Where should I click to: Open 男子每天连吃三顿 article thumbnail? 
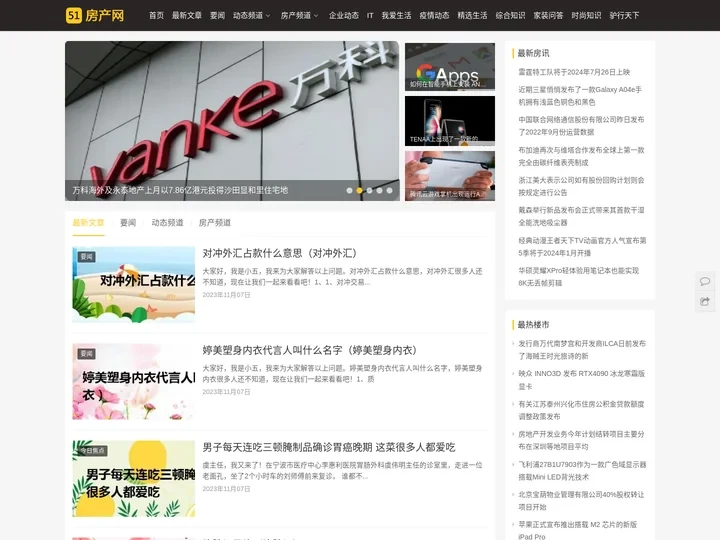click(134, 478)
